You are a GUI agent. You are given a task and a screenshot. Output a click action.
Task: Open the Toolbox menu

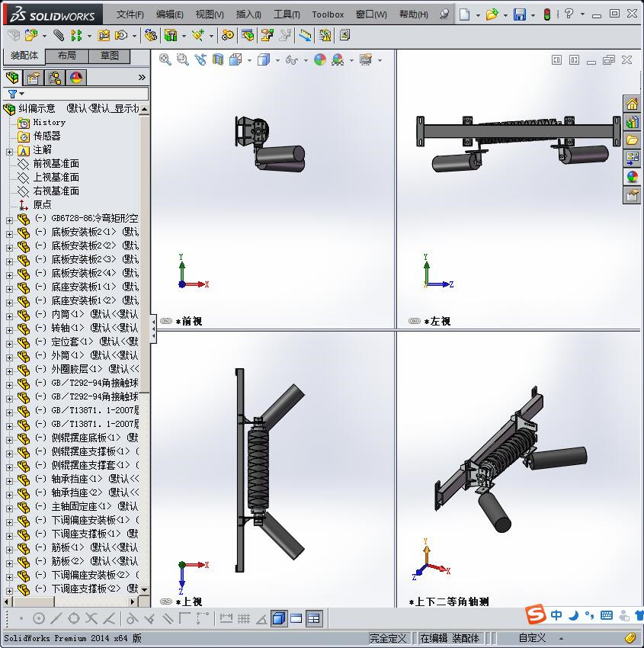(x=328, y=14)
